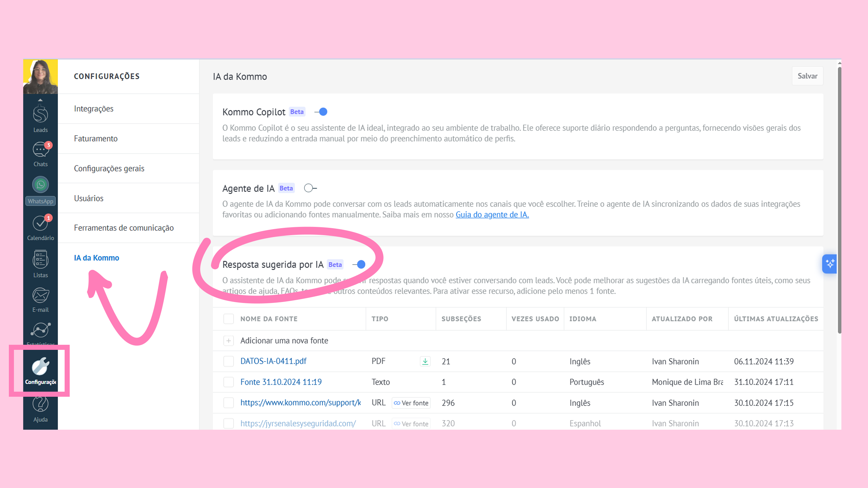Open the Guia do agente de IA link
This screenshot has width=868, height=488.
(492, 215)
